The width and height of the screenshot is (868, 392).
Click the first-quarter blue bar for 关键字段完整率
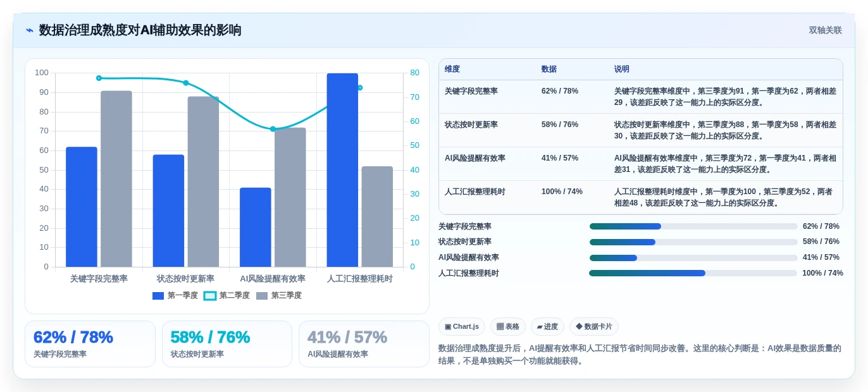(x=82, y=207)
